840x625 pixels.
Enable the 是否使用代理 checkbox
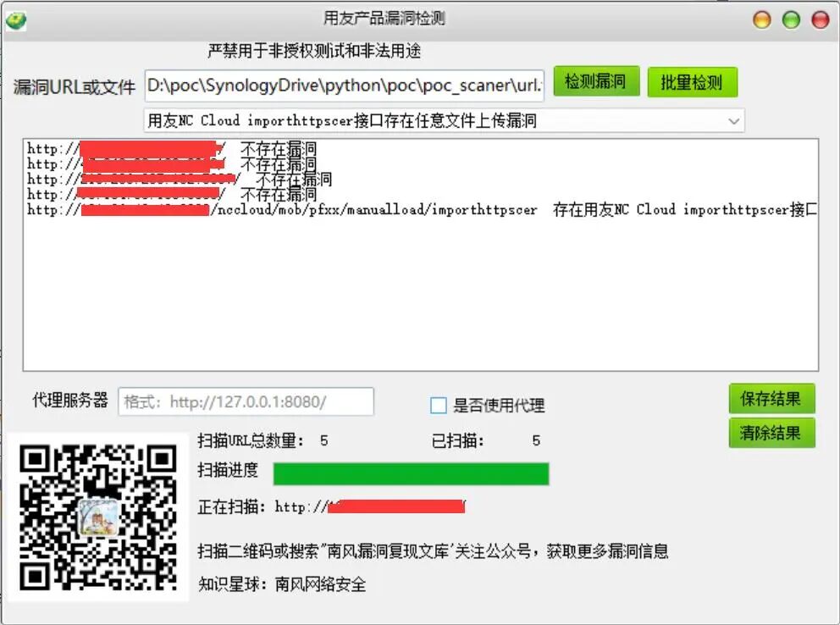[439, 406]
